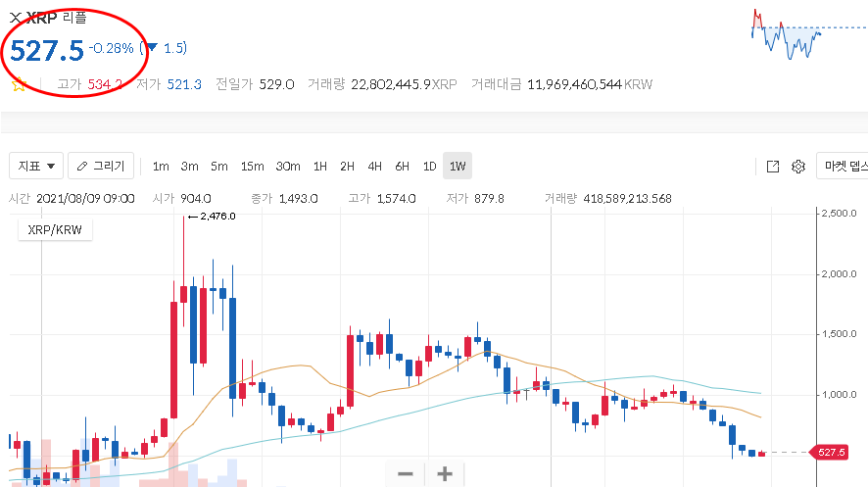This screenshot has height=487, width=868.
Task: Click the 1,000.0 price axis label
Action: 839,395
